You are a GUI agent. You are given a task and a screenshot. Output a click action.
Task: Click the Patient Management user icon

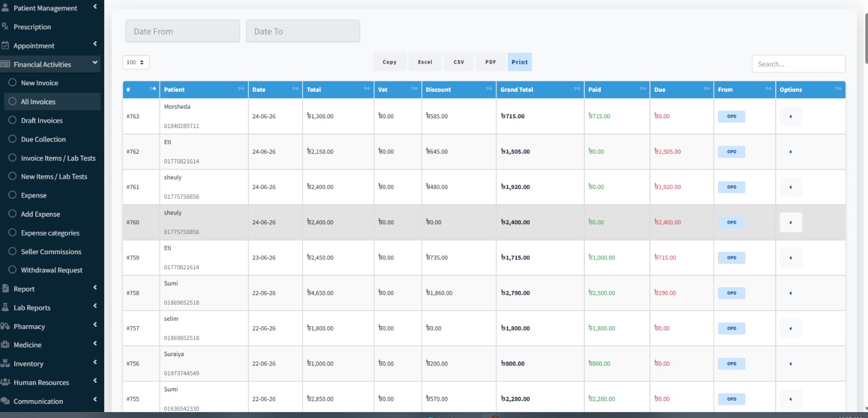point(5,8)
